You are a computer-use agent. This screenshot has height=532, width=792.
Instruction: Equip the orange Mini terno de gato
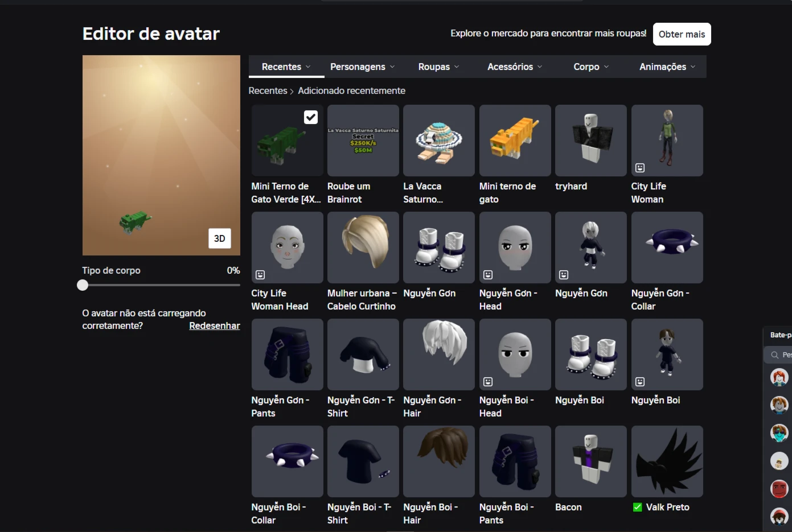515,141
